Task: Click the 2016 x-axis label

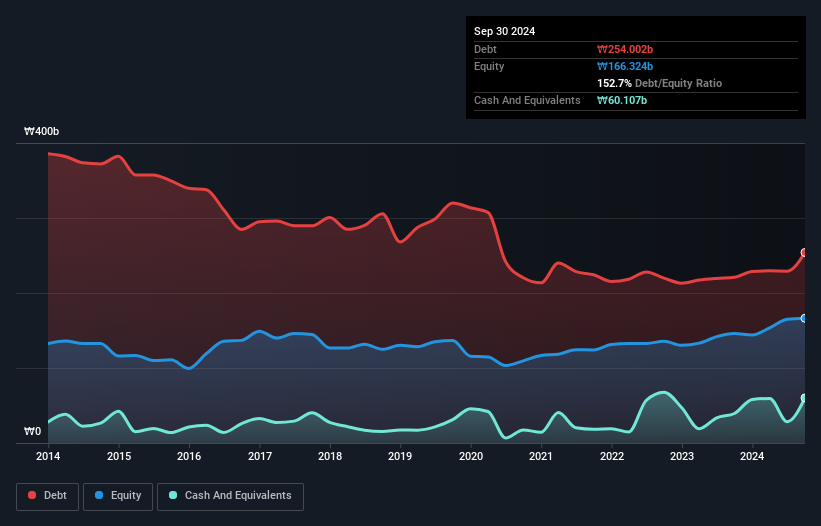Action: point(189,456)
